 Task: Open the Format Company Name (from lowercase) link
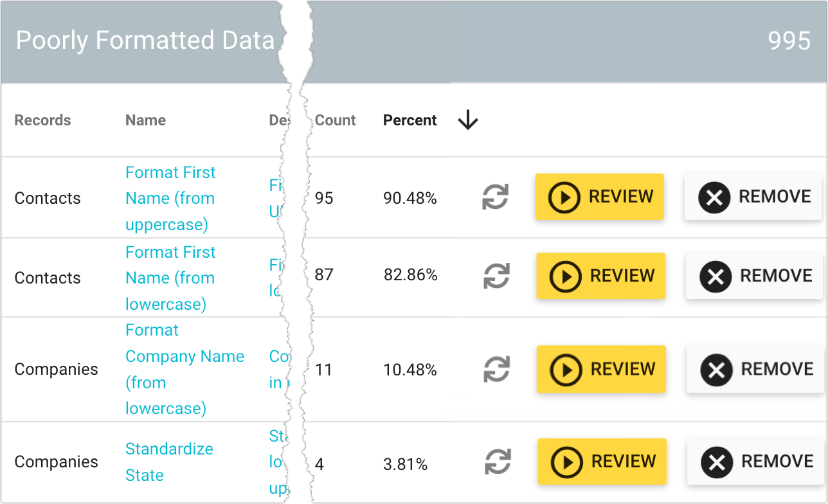tap(185, 369)
